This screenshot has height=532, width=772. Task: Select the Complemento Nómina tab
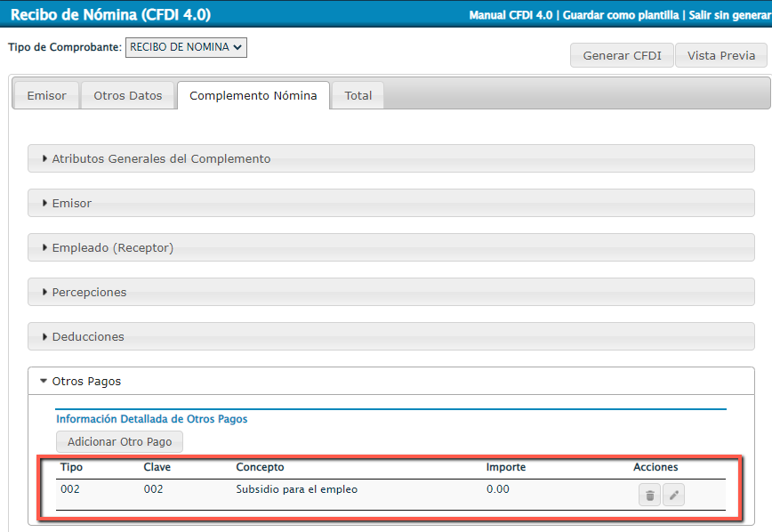253,95
